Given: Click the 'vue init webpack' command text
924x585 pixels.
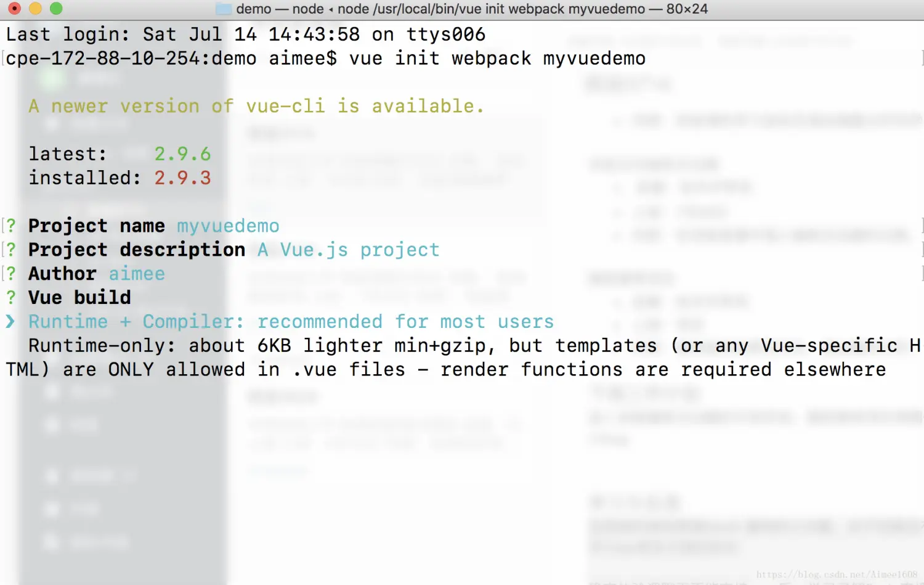Looking at the screenshot, I should click(x=440, y=59).
